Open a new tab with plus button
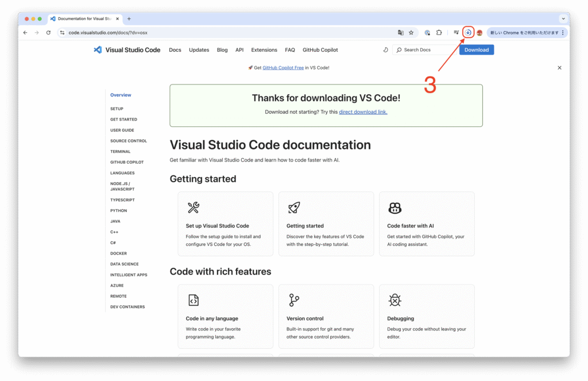The height and width of the screenshot is (381, 588). [x=129, y=18]
